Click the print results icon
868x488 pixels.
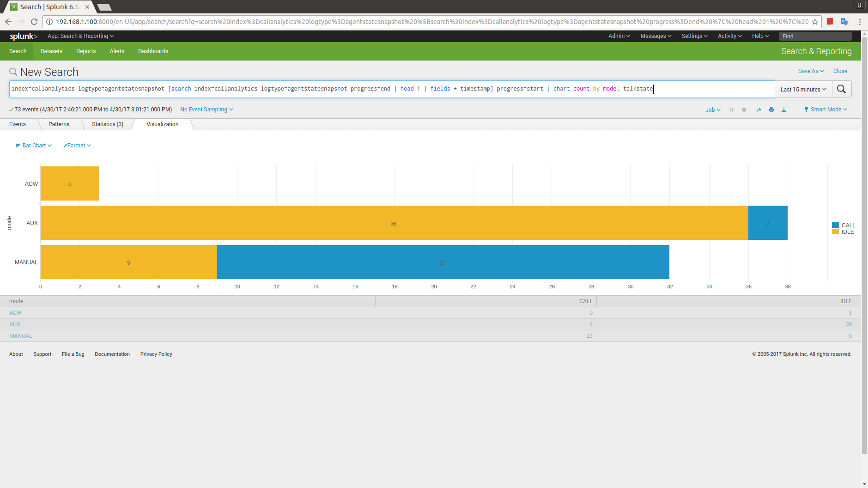pyautogui.click(x=771, y=110)
